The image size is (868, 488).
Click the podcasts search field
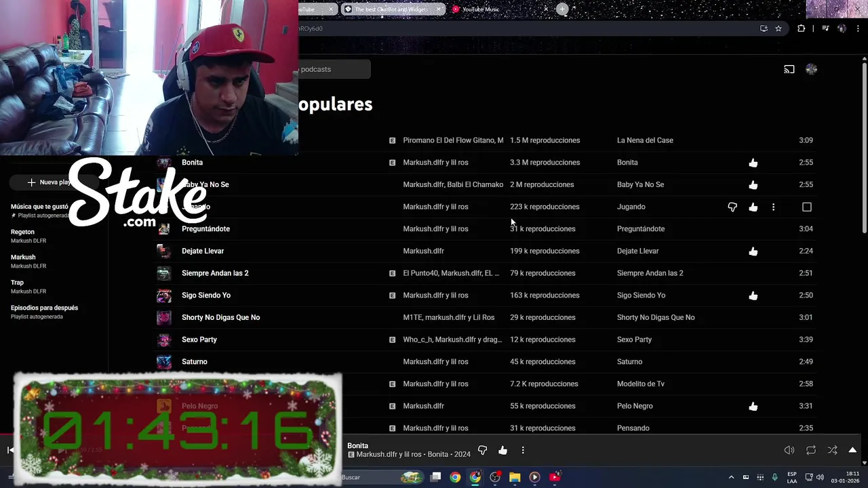334,69
